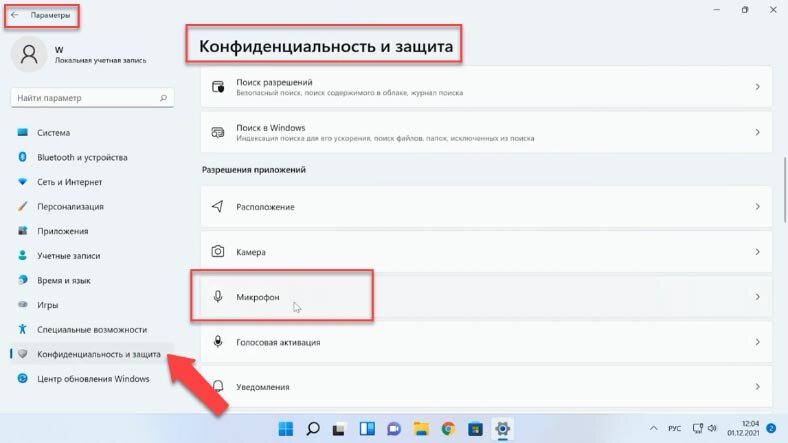Open Google Chrome from the taskbar

pos(448,428)
